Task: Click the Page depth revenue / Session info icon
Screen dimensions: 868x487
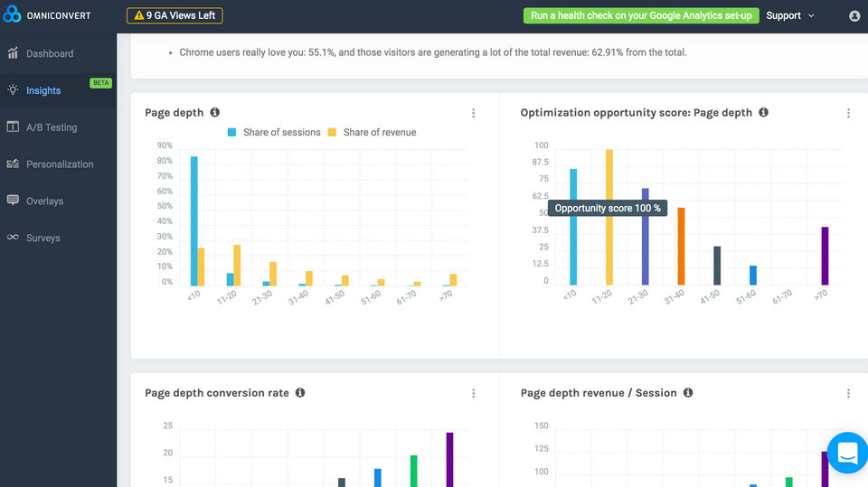Action: coord(688,393)
